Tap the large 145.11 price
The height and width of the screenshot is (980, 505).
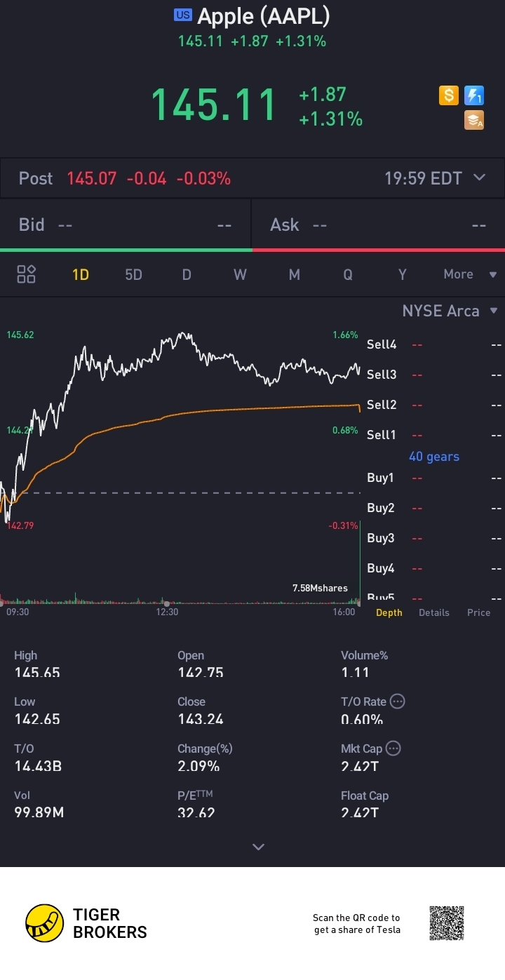[214, 105]
